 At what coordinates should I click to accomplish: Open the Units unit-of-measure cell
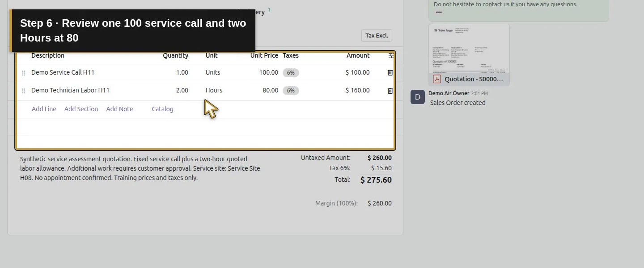coord(213,72)
